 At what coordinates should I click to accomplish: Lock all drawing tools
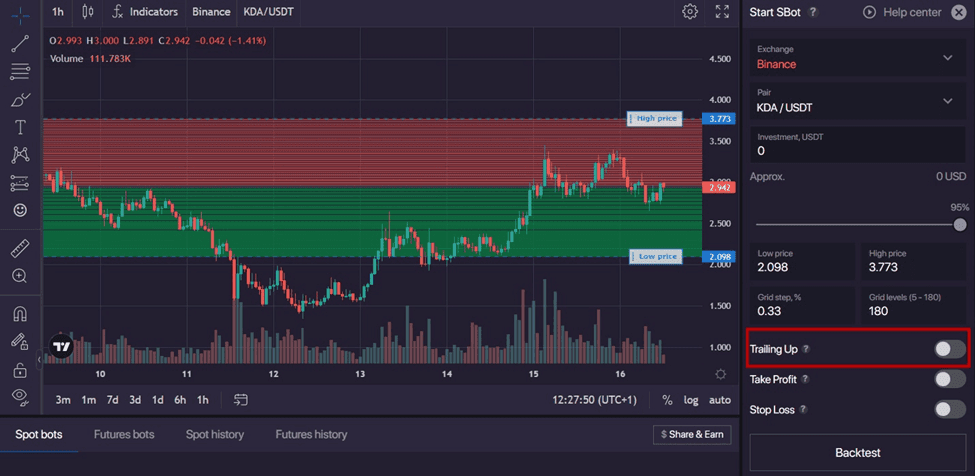[x=20, y=370]
